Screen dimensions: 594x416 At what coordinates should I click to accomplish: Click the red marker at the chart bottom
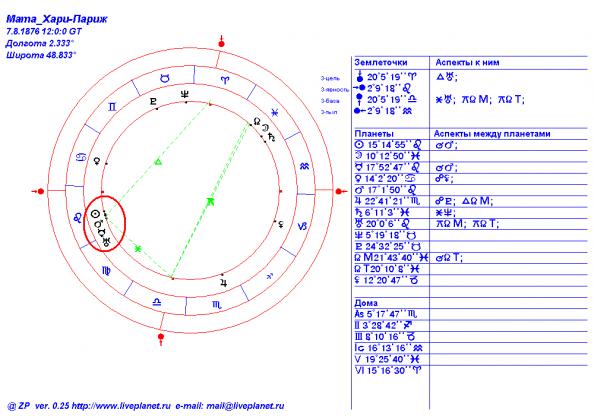point(161,338)
